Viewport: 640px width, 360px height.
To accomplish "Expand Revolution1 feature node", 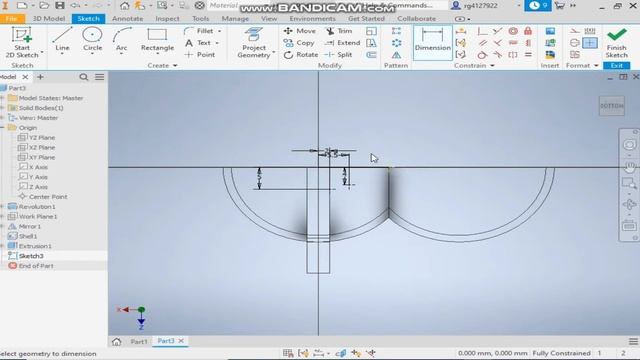I will point(2,207).
